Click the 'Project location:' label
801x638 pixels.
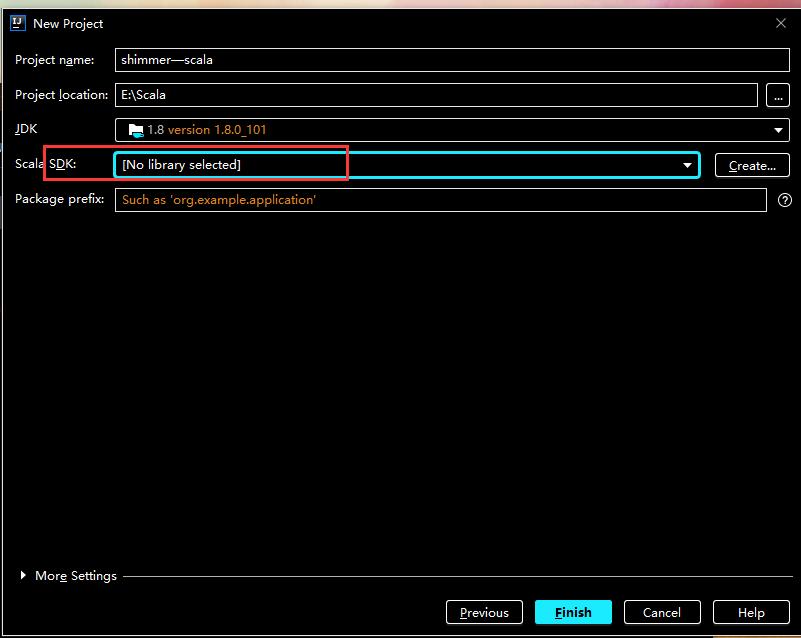pos(61,94)
